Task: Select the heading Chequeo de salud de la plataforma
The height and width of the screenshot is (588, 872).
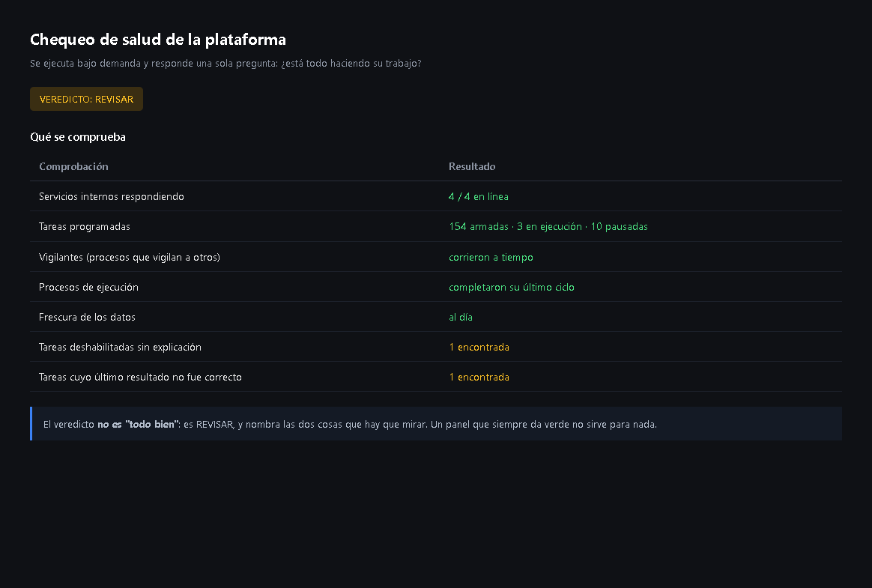Action: (158, 40)
